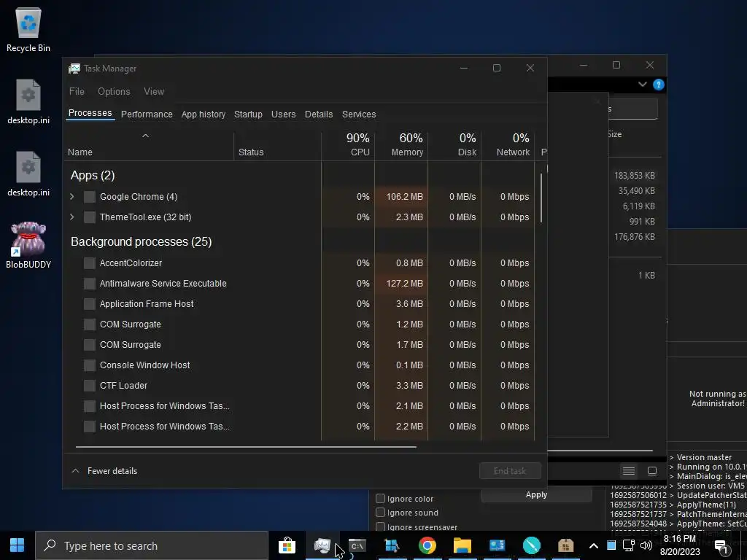
Task: Open the File menu
Action: coord(77,91)
